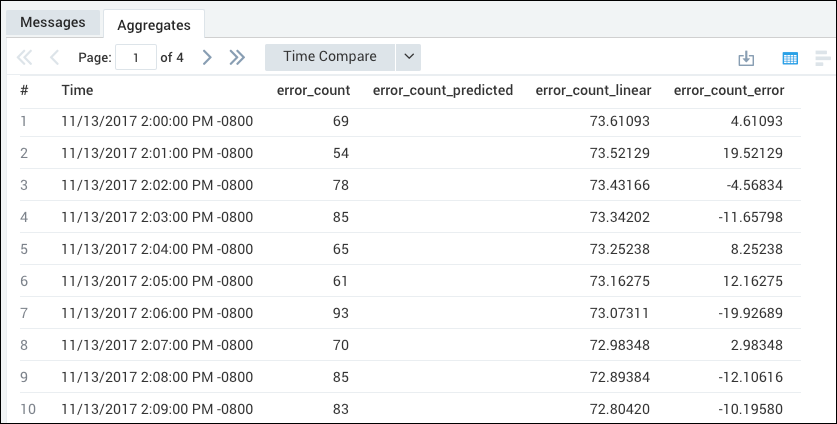Select the -19.92689 error value cell
The width and height of the screenshot is (837, 424).
pos(748,314)
